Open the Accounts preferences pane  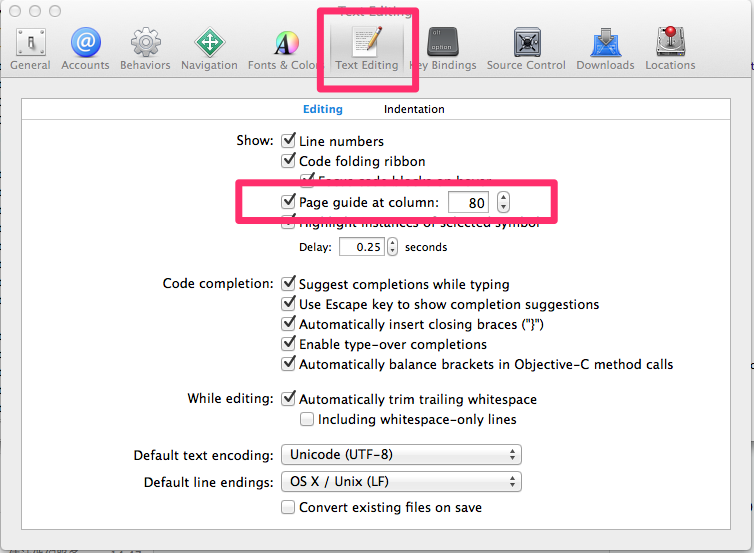click(86, 48)
